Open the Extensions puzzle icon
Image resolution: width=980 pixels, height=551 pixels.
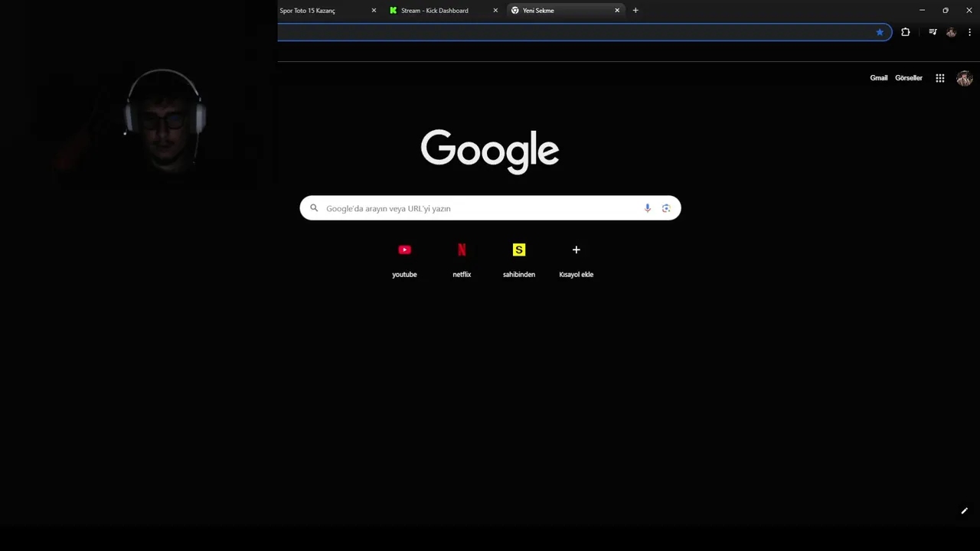[906, 32]
